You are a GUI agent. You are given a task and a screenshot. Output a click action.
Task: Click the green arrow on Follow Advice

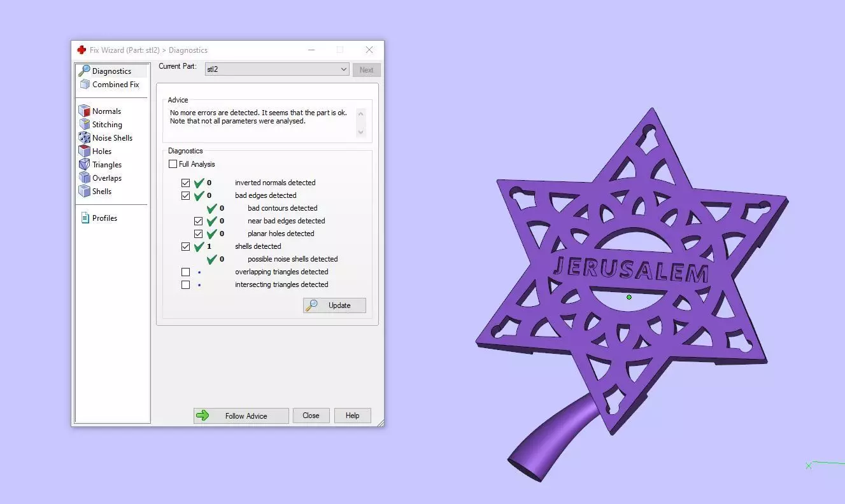[x=202, y=416]
